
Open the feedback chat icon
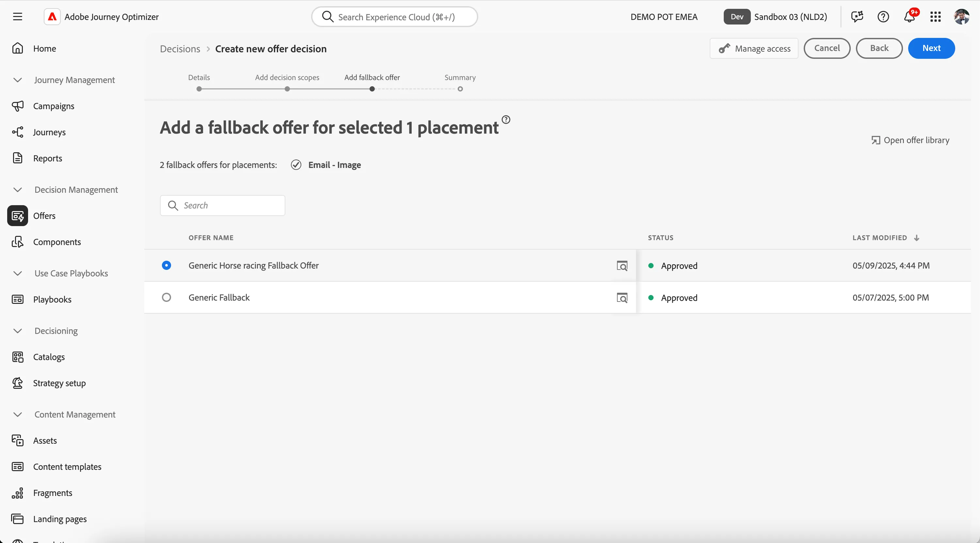(857, 17)
